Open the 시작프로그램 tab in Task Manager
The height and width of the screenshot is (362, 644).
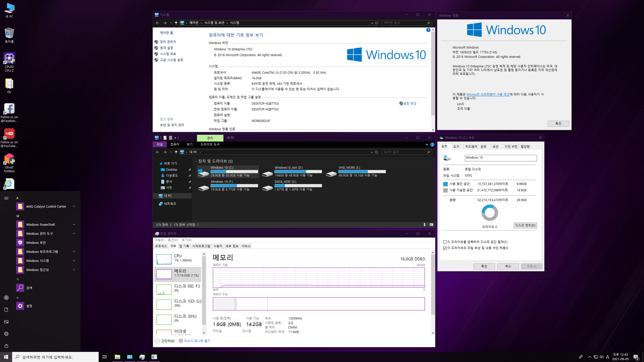click(x=201, y=246)
